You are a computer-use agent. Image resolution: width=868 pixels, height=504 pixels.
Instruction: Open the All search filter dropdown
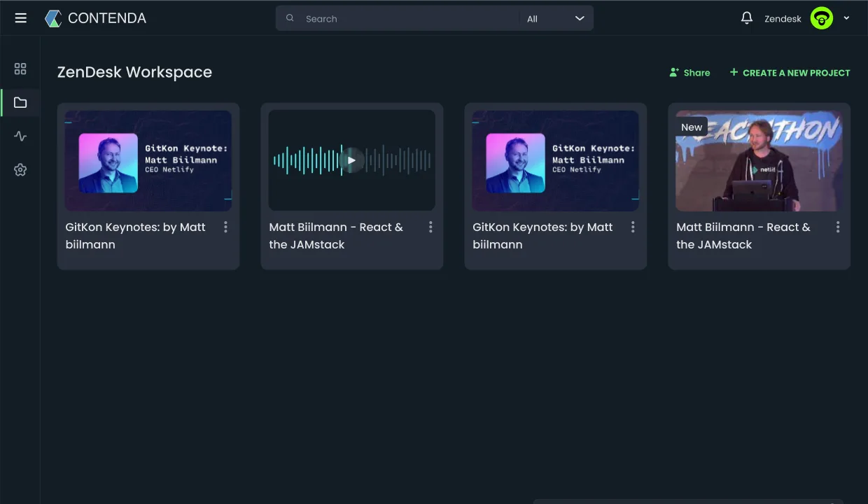(556, 18)
